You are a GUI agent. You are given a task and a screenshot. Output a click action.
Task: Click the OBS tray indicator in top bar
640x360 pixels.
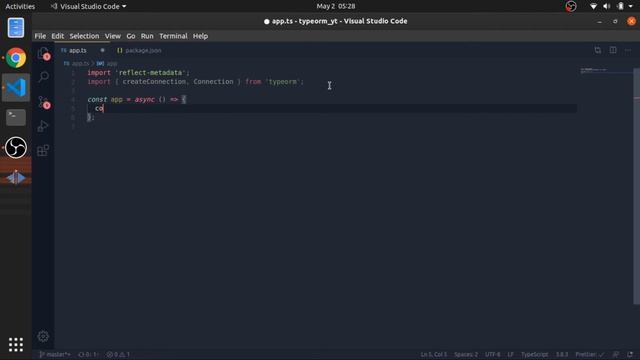(x=571, y=6)
